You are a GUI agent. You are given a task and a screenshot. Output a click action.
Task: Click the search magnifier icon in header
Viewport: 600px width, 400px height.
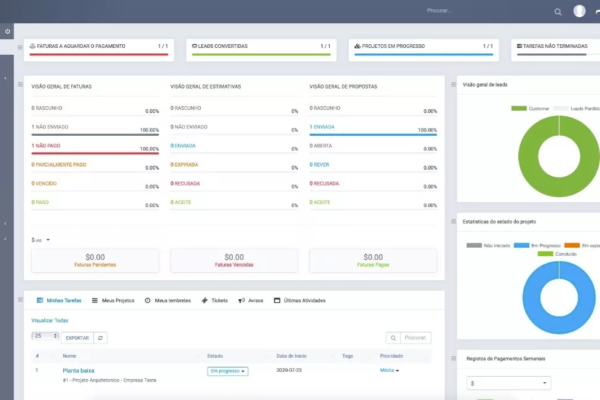tap(558, 12)
